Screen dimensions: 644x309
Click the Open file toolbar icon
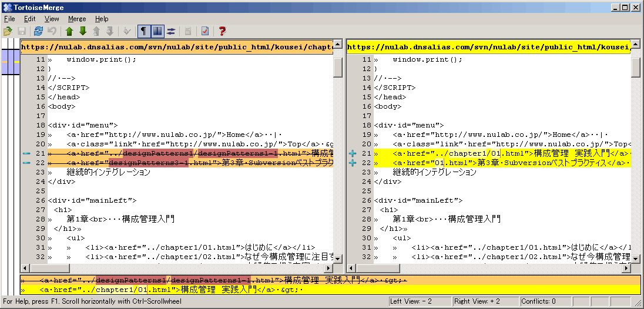point(8,31)
